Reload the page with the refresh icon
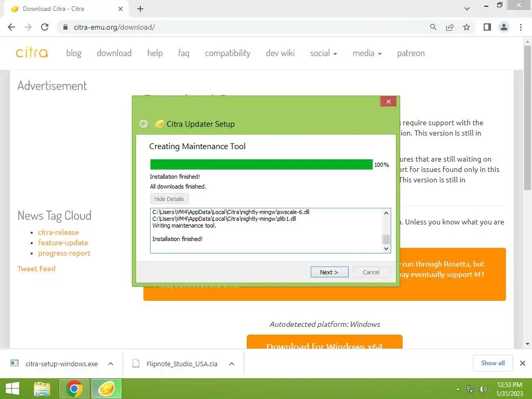Image resolution: width=532 pixels, height=399 pixels. (45, 27)
